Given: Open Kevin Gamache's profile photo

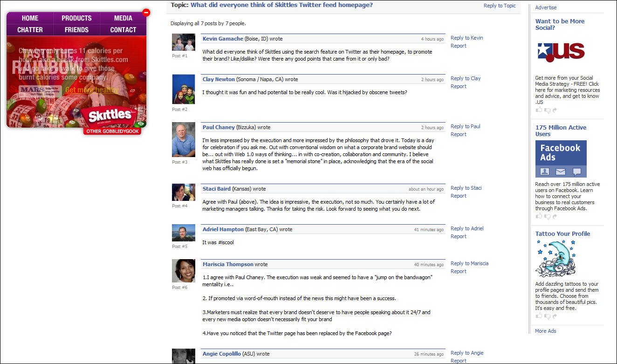Looking at the screenshot, I should [x=184, y=42].
